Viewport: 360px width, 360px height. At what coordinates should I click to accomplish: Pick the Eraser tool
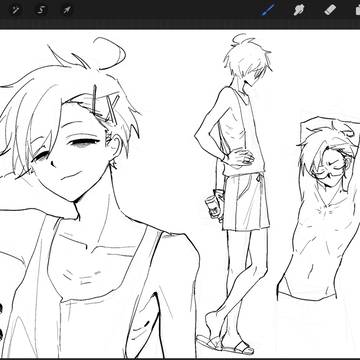[330, 10]
